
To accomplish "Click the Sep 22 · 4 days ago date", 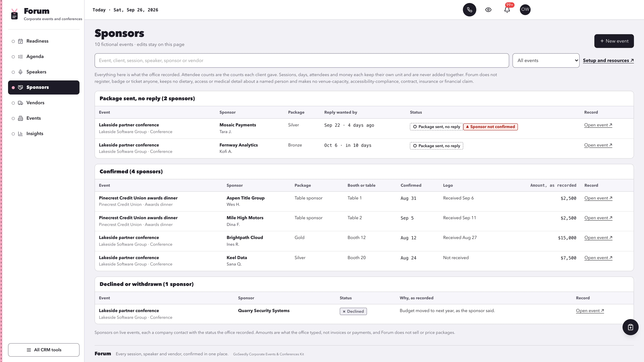I will pyautogui.click(x=349, y=125).
